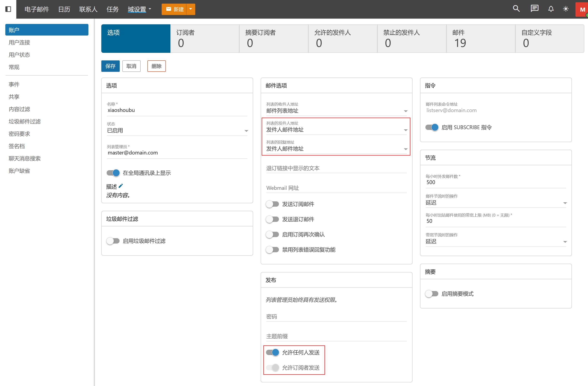Image resolution: width=588 pixels, height=386 pixels.
Task: Expand the 状态 已启用 dropdown
Action: [x=177, y=131]
